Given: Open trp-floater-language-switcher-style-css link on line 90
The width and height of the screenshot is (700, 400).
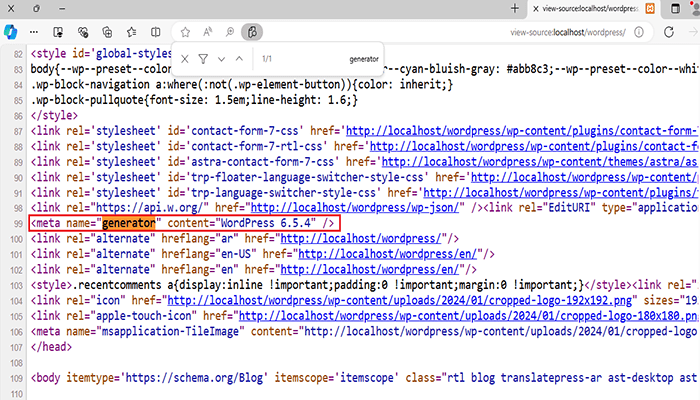Looking at the screenshot, I should click(x=584, y=177).
